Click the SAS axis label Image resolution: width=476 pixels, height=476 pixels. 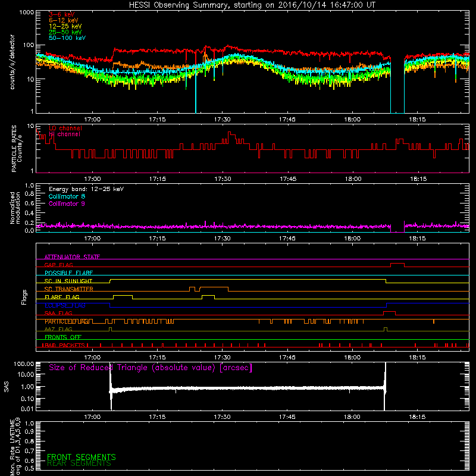coord(6,387)
